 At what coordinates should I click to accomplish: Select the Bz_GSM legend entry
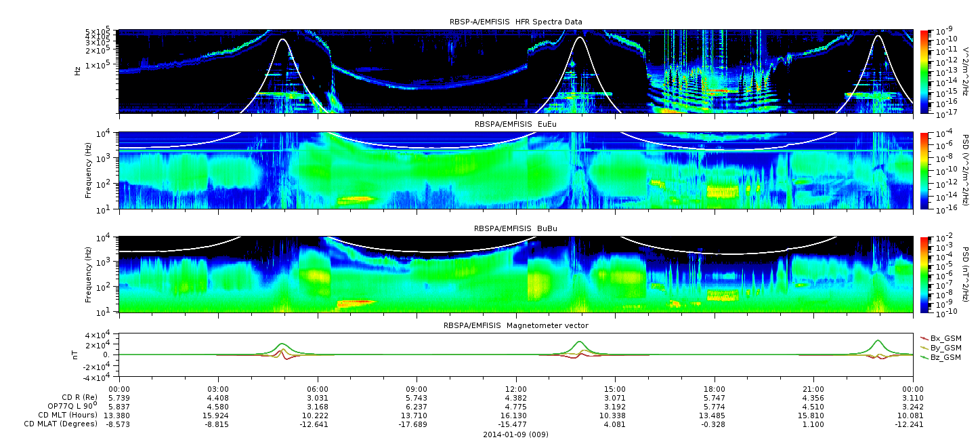pyautogui.click(x=945, y=357)
